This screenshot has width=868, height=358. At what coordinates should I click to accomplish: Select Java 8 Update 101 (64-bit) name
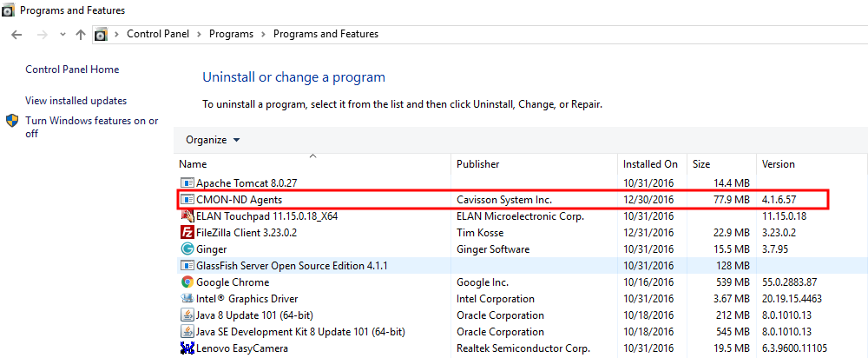pos(254,316)
